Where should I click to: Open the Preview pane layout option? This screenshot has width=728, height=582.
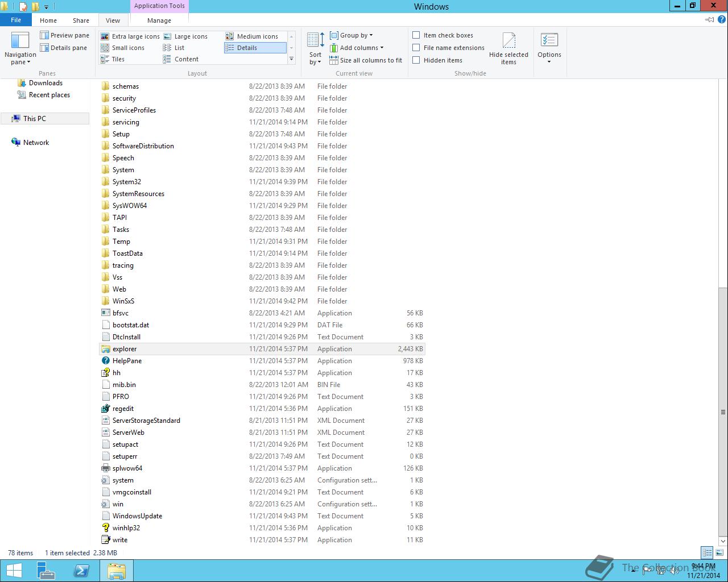64,35
